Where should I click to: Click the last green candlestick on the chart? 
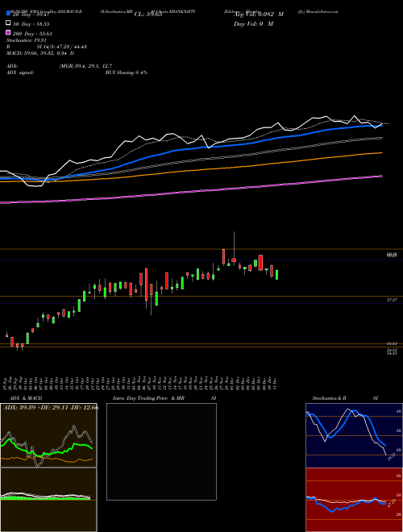277,275
